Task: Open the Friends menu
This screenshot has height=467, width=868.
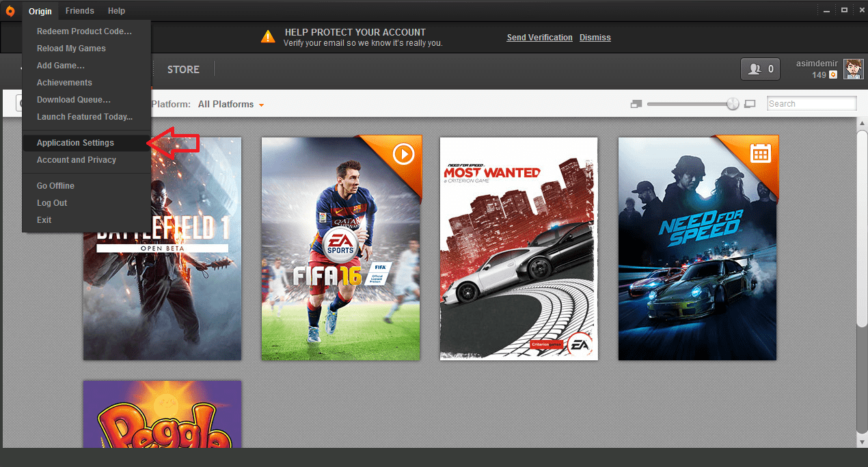Action: tap(80, 11)
